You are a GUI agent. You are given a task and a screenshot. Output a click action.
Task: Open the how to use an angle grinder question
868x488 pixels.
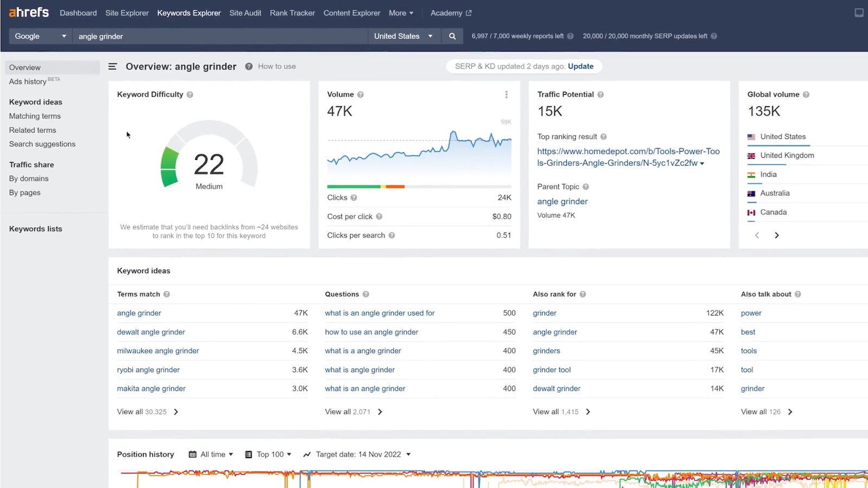372,332
